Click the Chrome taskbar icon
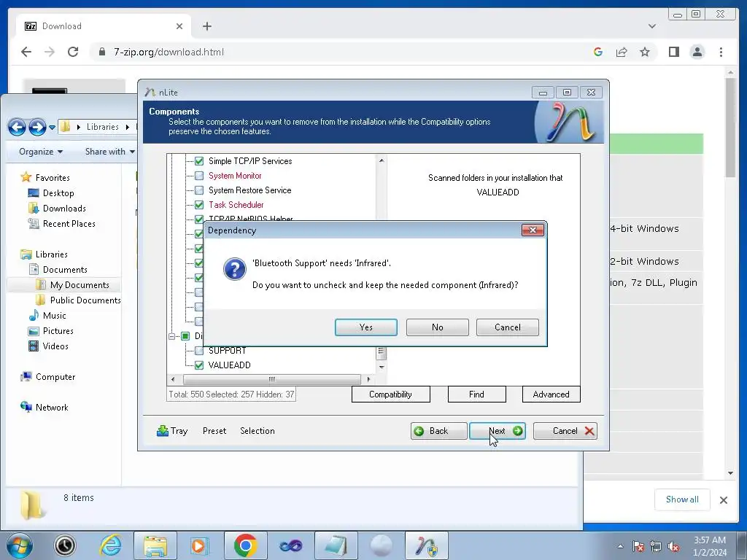Screen dimensions: 747x560 (x=245, y=545)
